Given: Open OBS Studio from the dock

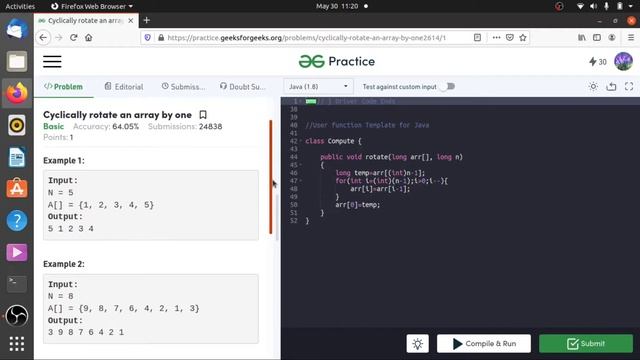Looking at the screenshot, I should coord(17,316).
